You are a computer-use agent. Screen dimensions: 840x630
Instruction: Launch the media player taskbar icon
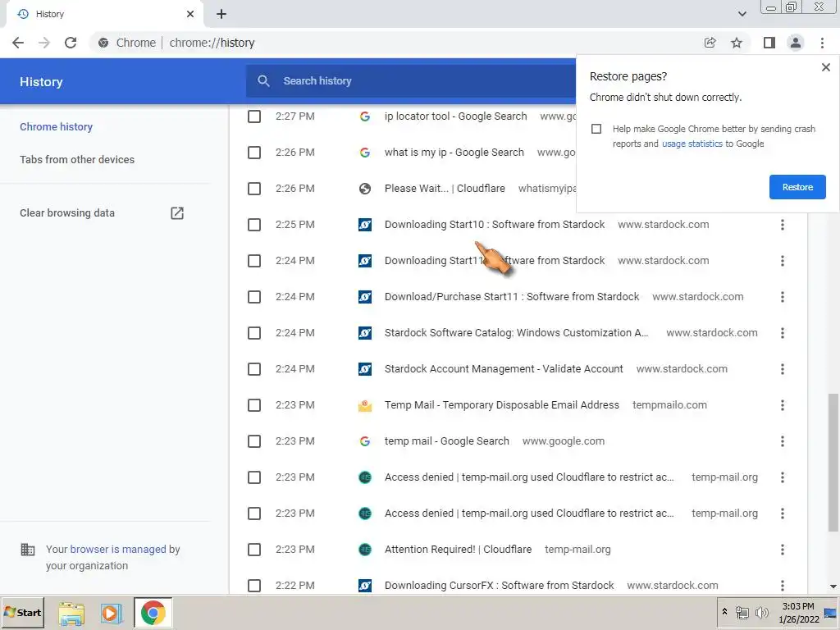click(112, 613)
